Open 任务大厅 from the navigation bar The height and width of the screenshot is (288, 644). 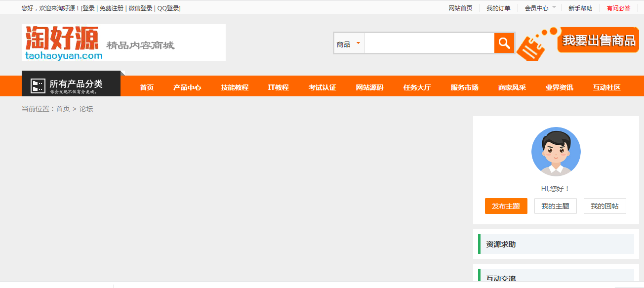(417, 87)
